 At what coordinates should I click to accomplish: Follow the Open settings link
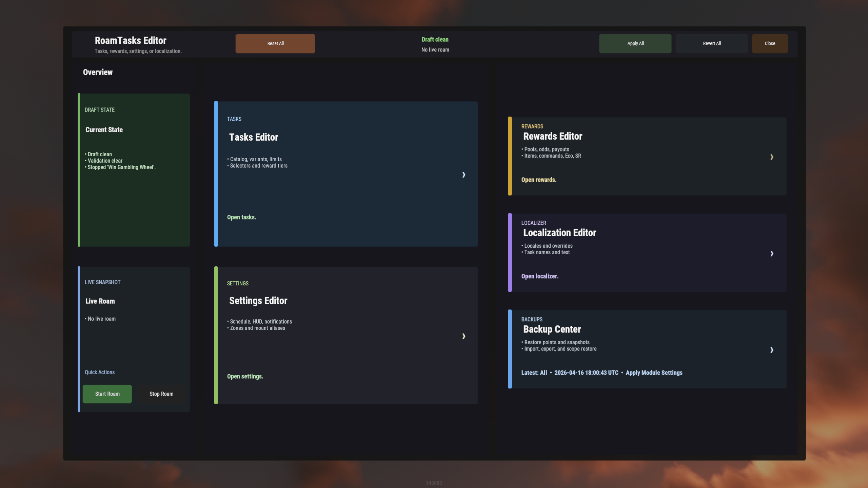(245, 376)
